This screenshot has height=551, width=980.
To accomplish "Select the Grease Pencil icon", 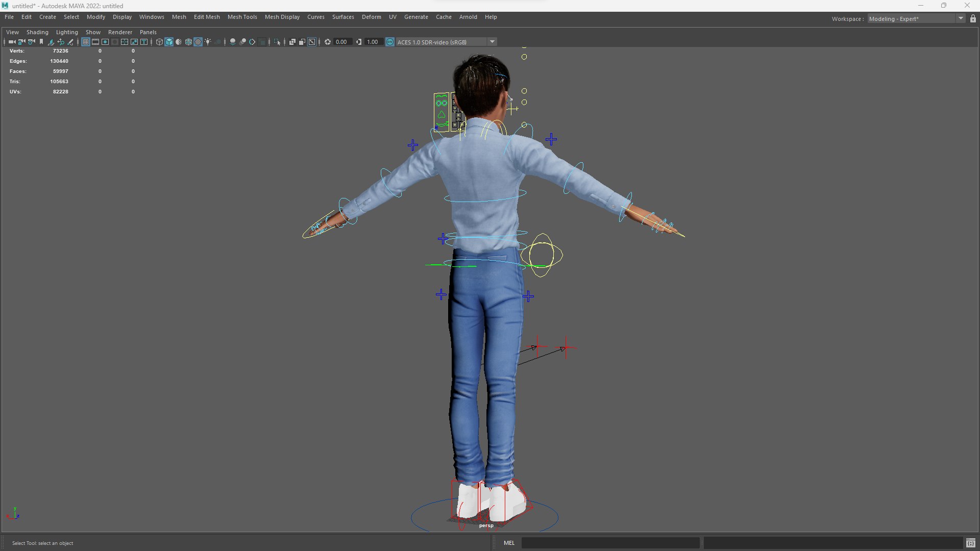I will [x=70, y=42].
